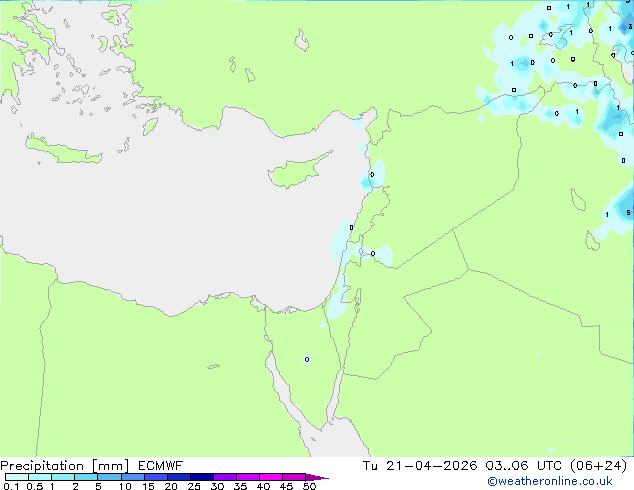Click the "Precipitation [mm]" title text
This screenshot has width=634, height=490.
click(65, 466)
